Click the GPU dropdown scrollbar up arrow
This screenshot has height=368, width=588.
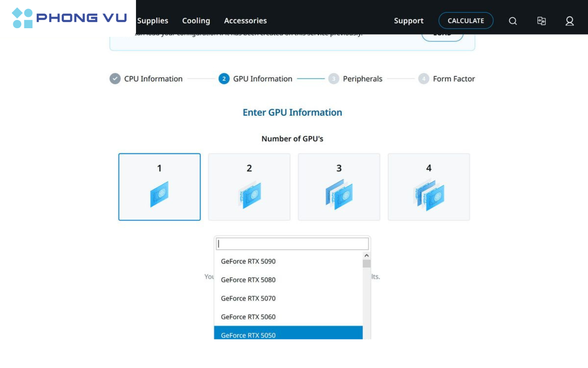tap(367, 256)
